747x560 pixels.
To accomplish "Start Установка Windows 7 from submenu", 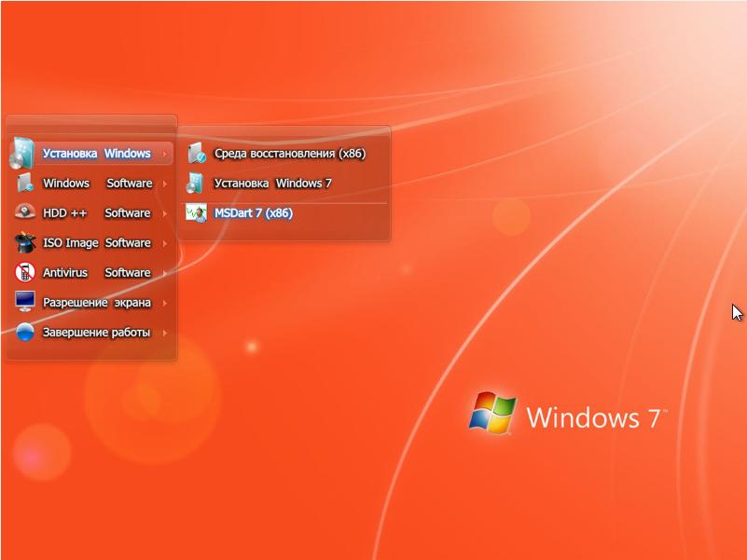I will pyautogui.click(x=284, y=184).
